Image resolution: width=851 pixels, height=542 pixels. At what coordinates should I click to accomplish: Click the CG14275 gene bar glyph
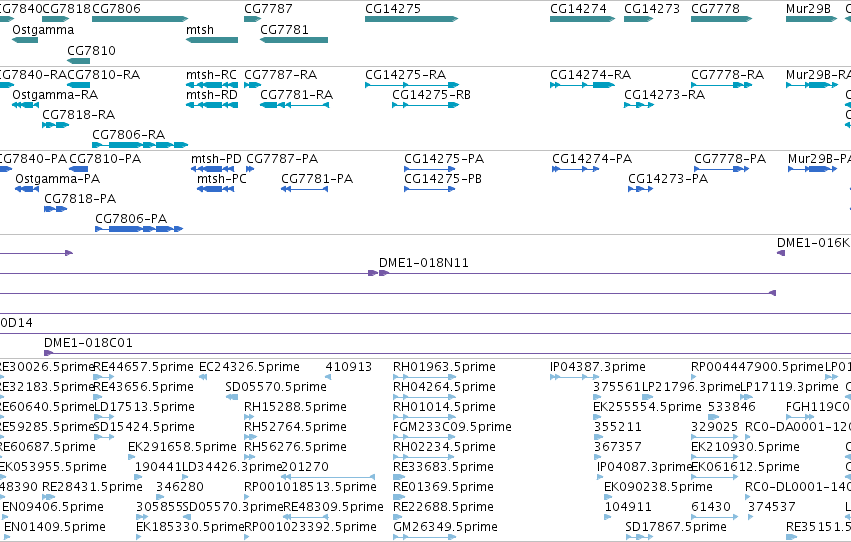pos(411,19)
